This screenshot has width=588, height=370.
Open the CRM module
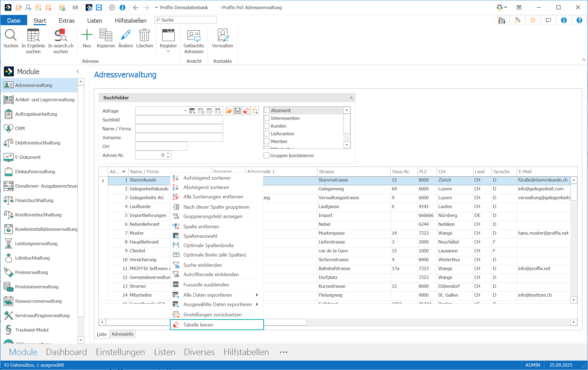click(39, 128)
